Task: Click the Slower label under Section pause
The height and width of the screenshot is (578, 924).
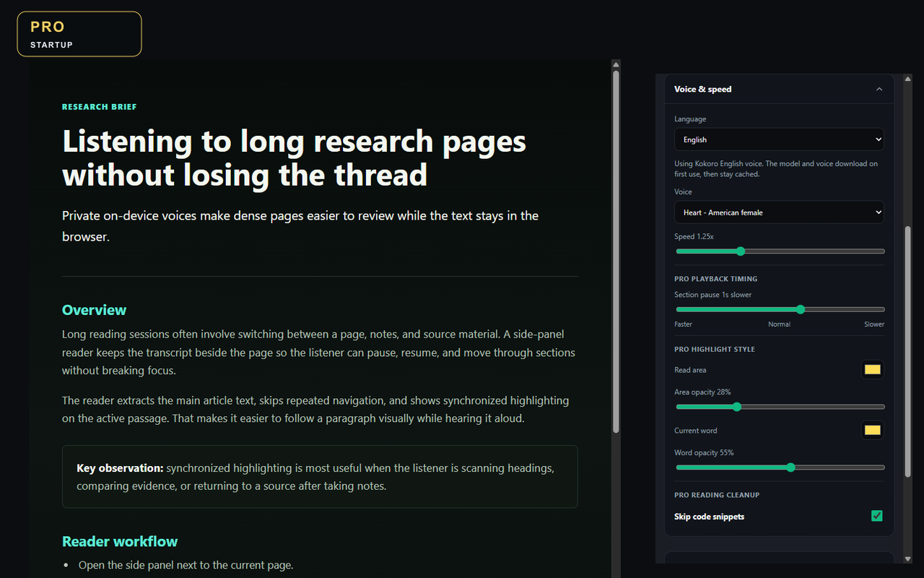Action: point(874,324)
